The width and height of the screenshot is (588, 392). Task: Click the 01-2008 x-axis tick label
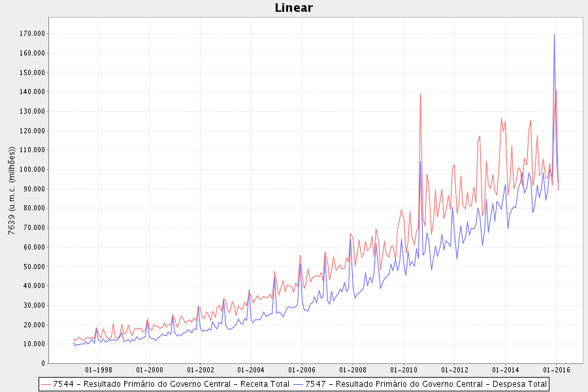pyautogui.click(x=353, y=370)
